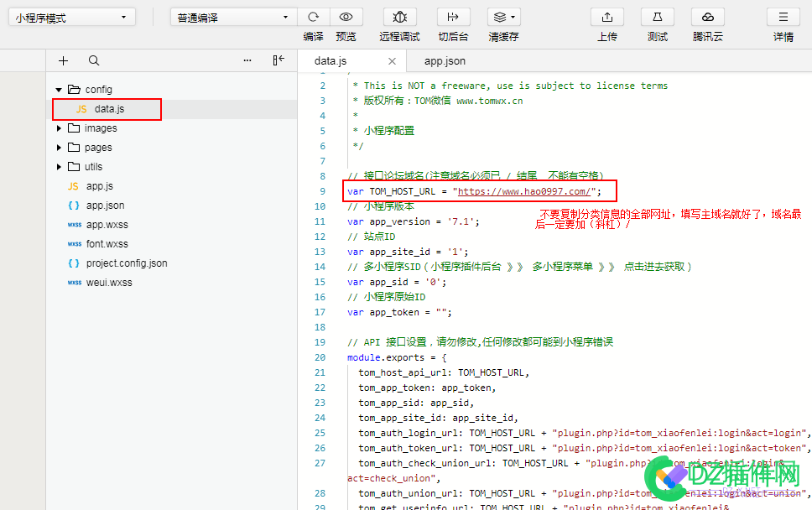
Task: Expand the pages folder
Action: (59, 148)
